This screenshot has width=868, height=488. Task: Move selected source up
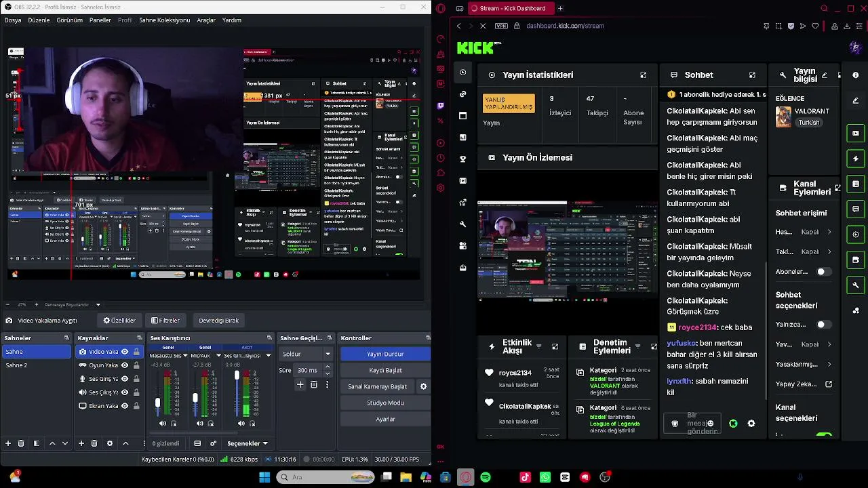pos(125,443)
